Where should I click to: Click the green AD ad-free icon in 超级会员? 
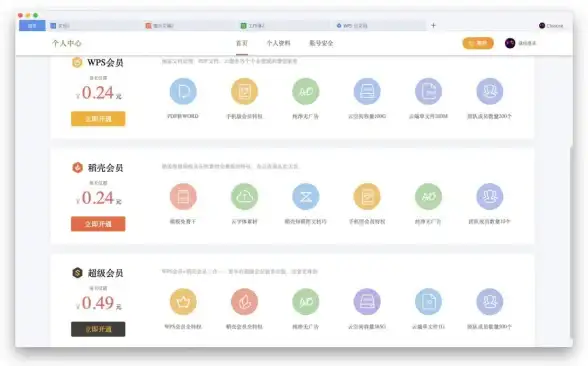click(306, 302)
